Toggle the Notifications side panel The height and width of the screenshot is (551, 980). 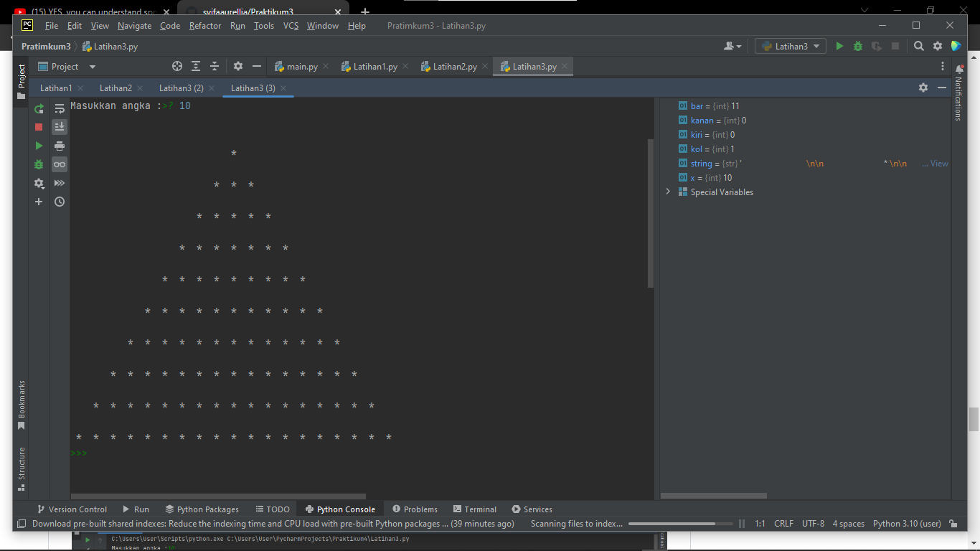(x=958, y=93)
